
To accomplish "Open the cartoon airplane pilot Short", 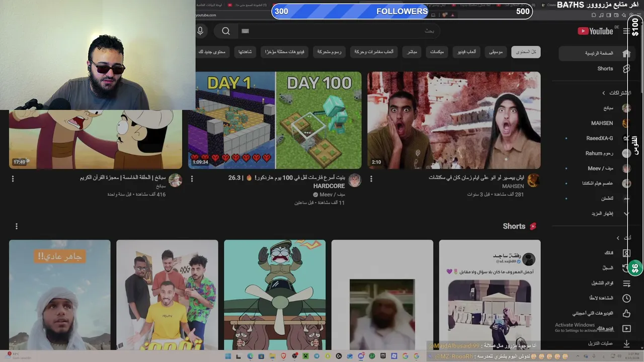I will [x=275, y=295].
